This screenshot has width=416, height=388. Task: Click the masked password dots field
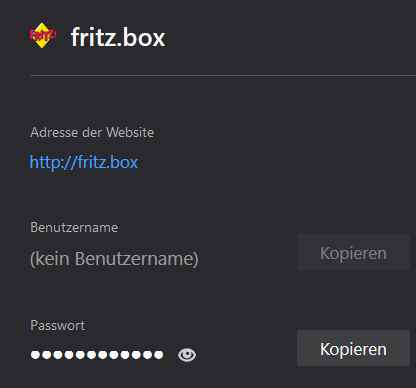[x=97, y=355]
